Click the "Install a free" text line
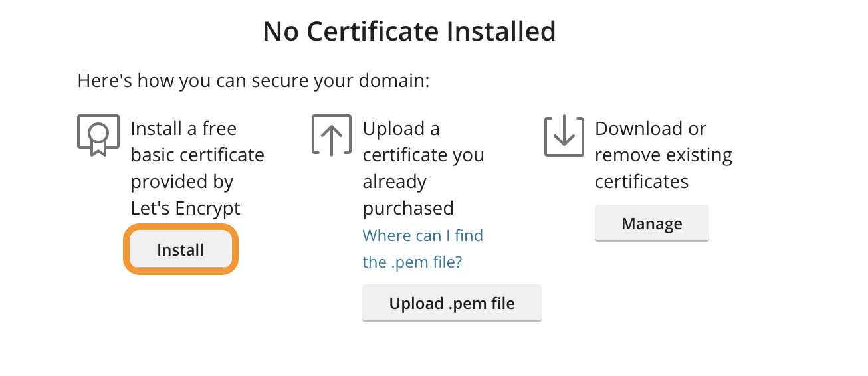 [183, 128]
